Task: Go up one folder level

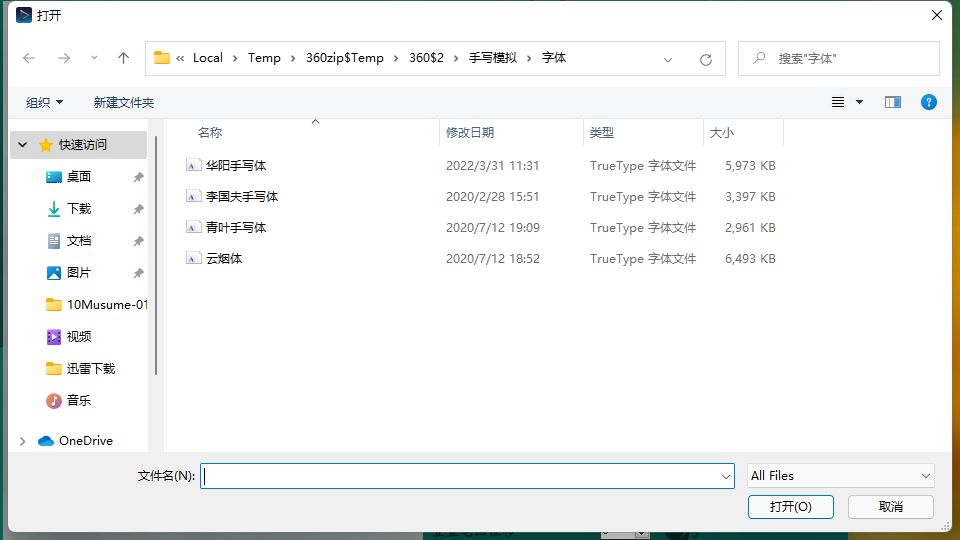Action: 123,58
